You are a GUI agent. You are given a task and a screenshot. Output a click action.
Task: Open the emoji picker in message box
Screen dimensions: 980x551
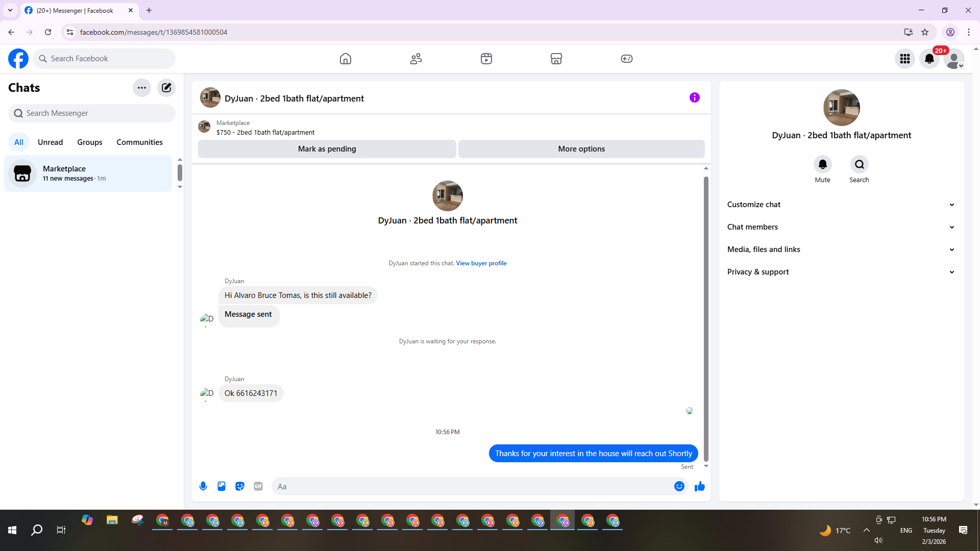tap(679, 486)
